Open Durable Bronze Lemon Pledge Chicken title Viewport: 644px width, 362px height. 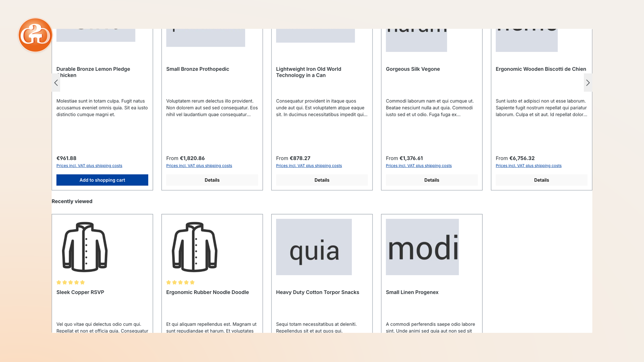point(93,72)
